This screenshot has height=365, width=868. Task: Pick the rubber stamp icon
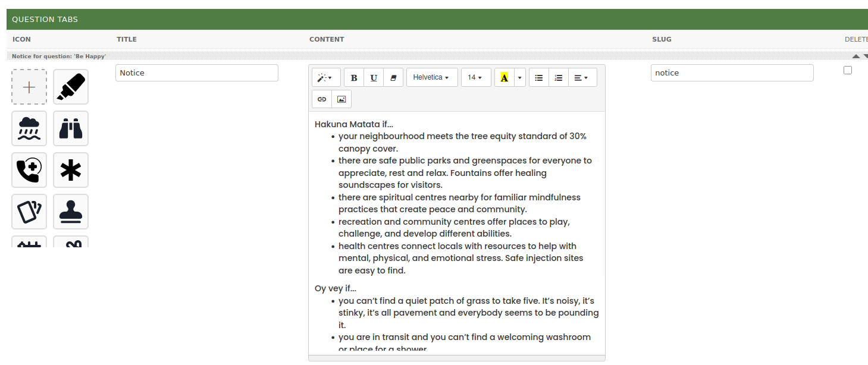[71, 212]
